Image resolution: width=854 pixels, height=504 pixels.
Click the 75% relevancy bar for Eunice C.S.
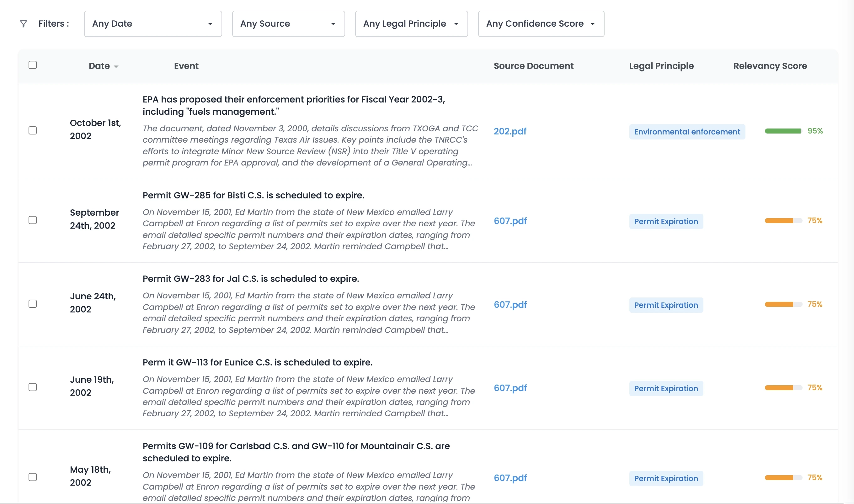[783, 388]
